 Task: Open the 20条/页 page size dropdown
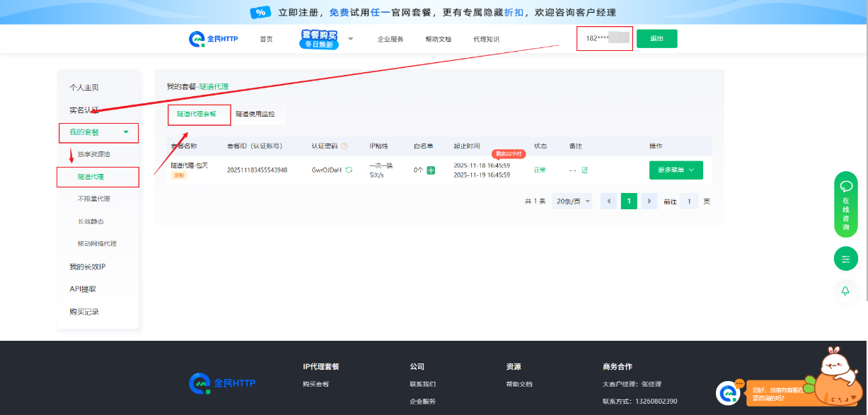click(572, 201)
